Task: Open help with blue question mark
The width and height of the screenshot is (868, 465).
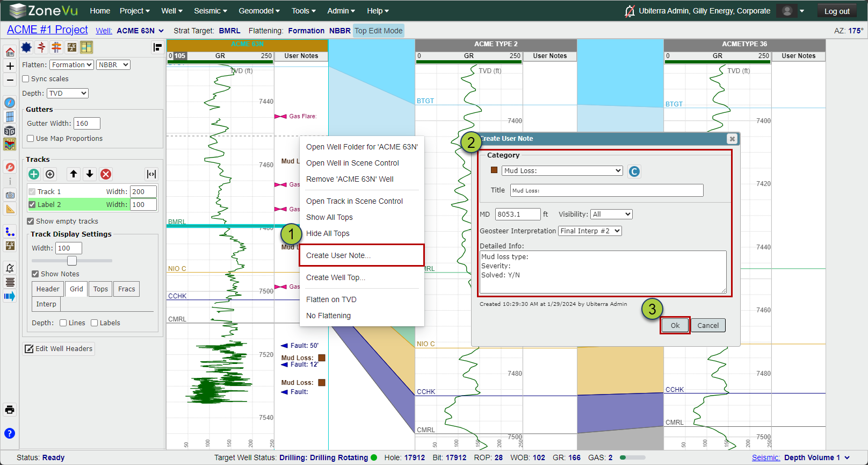Action: click(x=10, y=433)
